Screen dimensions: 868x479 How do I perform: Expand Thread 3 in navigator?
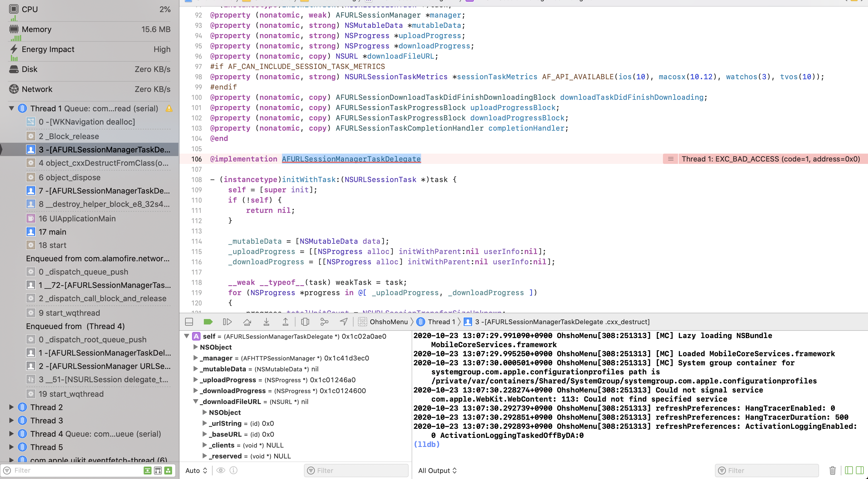[11, 420]
